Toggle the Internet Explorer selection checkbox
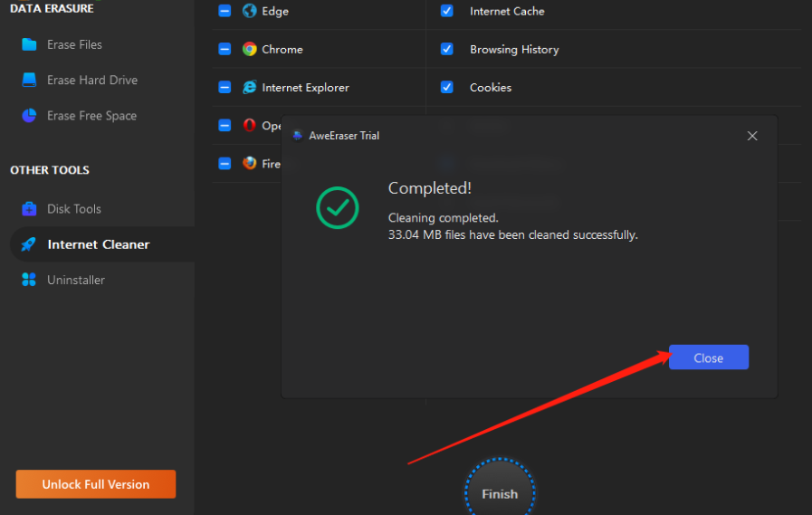The height and width of the screenshot is (515, 812). pyautogui.click(x=224, y=87)
